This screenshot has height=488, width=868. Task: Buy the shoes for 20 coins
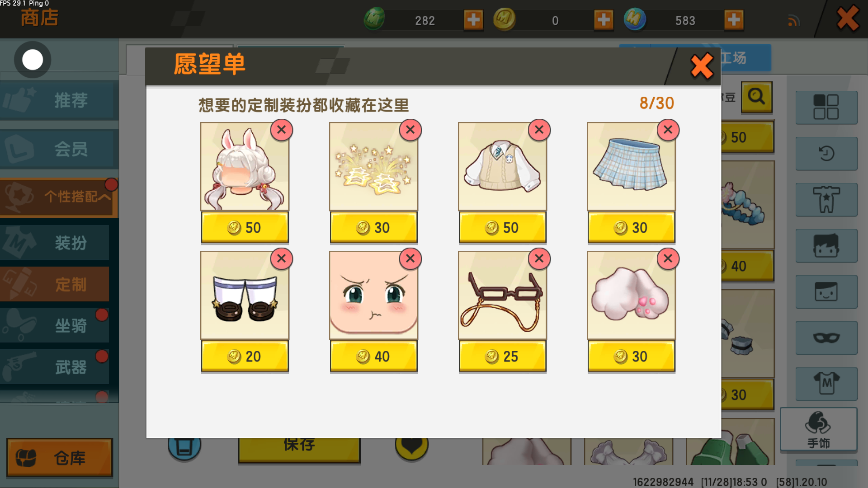pos(245,357)
